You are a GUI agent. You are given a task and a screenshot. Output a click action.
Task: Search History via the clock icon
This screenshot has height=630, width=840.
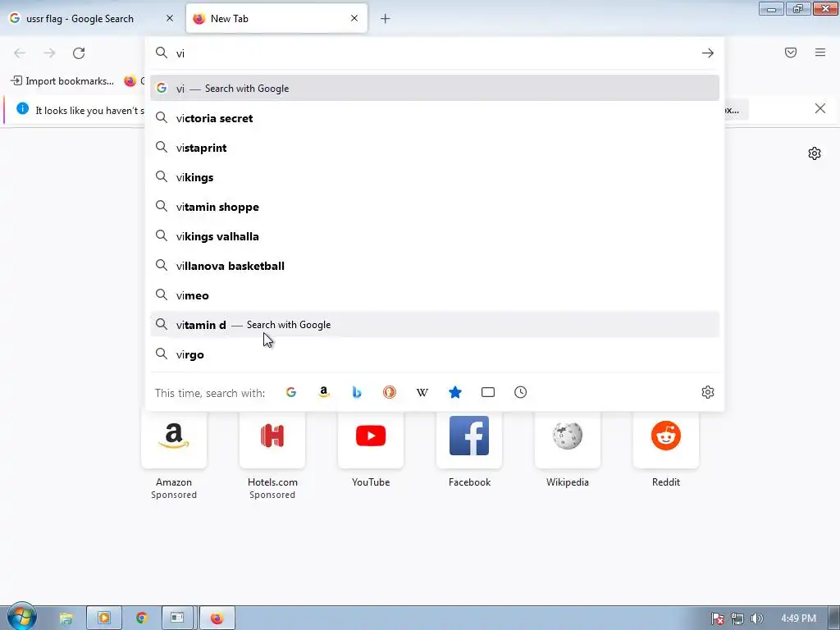click(521, 392)
